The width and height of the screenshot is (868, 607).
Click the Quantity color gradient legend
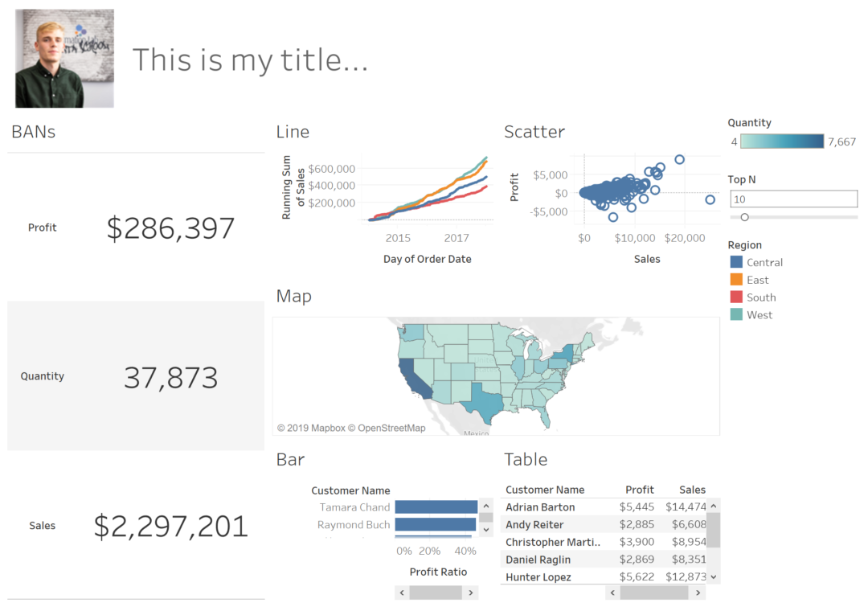[782, 141]
